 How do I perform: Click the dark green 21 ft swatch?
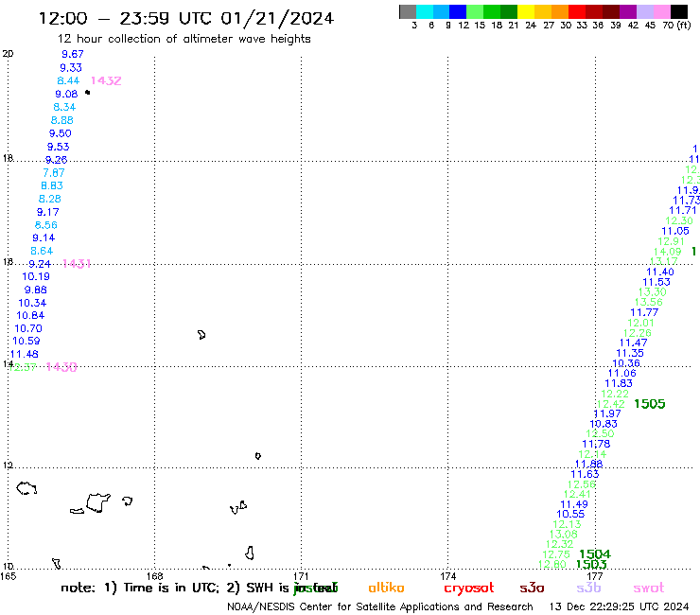tap(509, 11)
